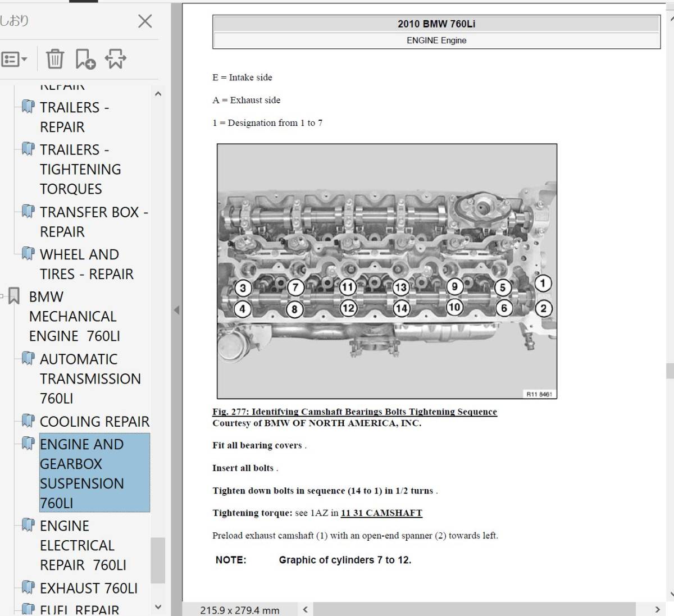Click the しおり panel title
The image size is (674, 616).
(14, 21)
